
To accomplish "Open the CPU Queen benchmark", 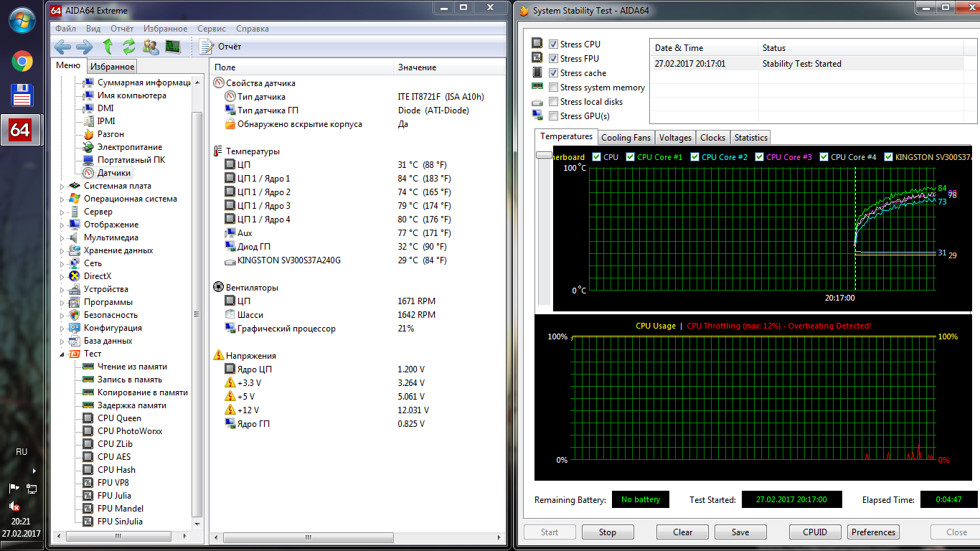I will pos(119,418).
